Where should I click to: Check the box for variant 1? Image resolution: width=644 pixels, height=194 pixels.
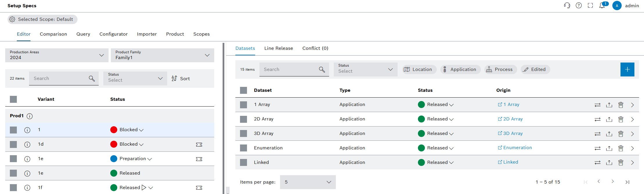pos(13,130)
